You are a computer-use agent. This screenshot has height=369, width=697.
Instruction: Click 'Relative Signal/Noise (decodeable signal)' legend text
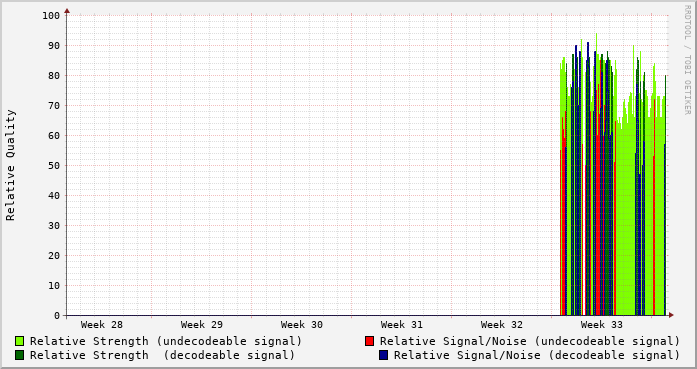537,355
